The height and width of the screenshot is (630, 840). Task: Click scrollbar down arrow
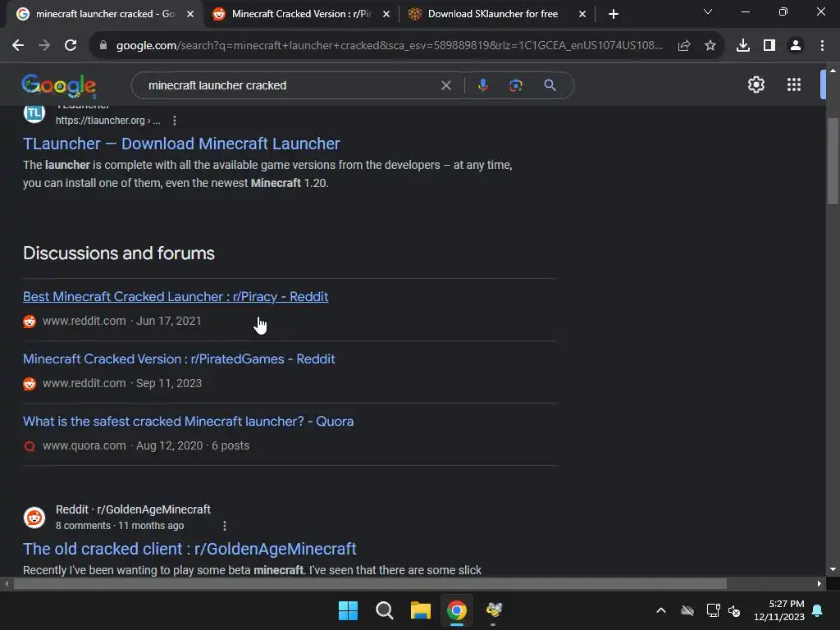click(x=833, y=569)
